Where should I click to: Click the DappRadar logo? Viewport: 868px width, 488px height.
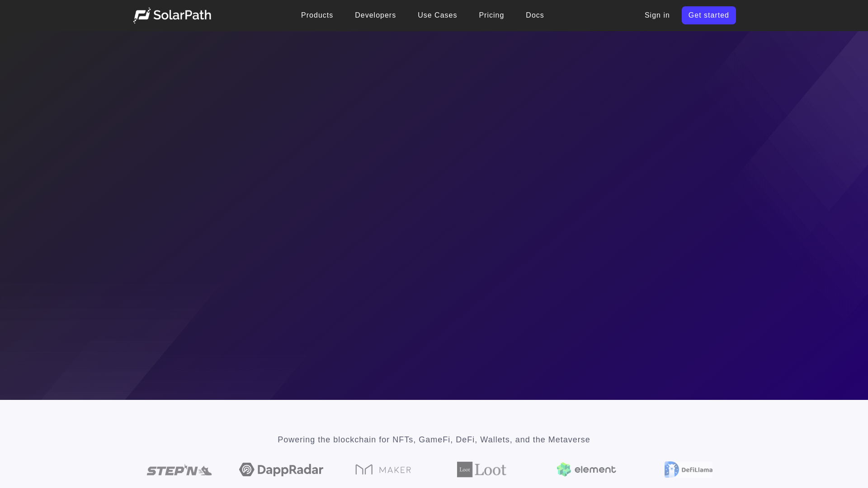click(x=281, y=469)
